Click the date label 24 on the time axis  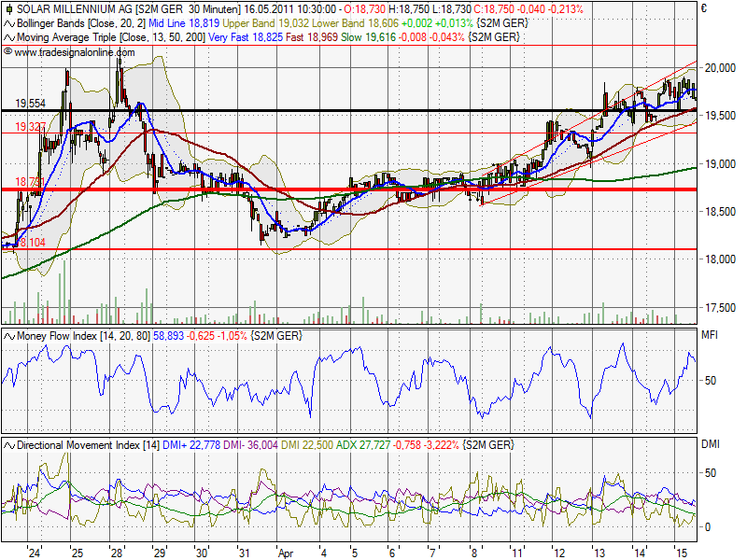coord(34,553)
